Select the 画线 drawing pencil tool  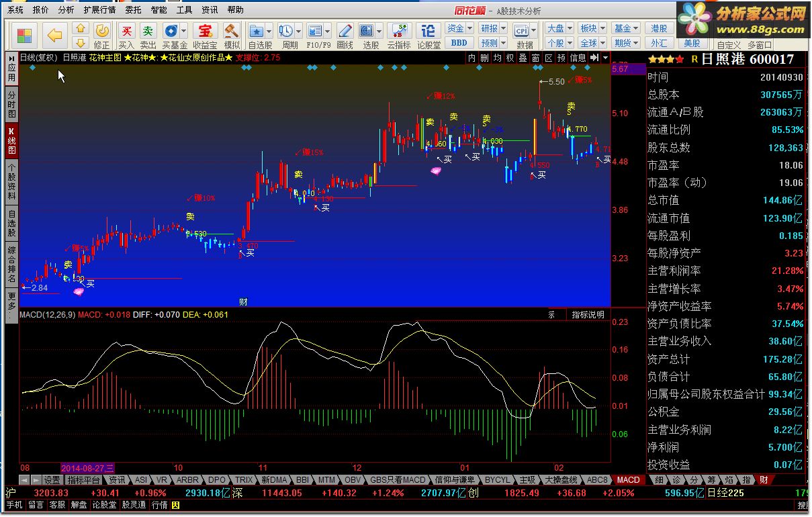click(345, 35)
